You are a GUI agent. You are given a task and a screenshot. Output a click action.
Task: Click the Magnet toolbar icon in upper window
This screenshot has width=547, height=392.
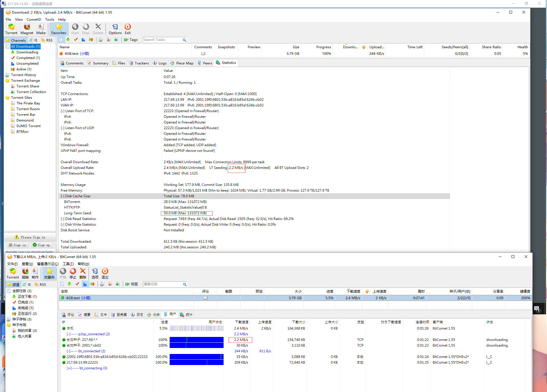tap(27, 29)
